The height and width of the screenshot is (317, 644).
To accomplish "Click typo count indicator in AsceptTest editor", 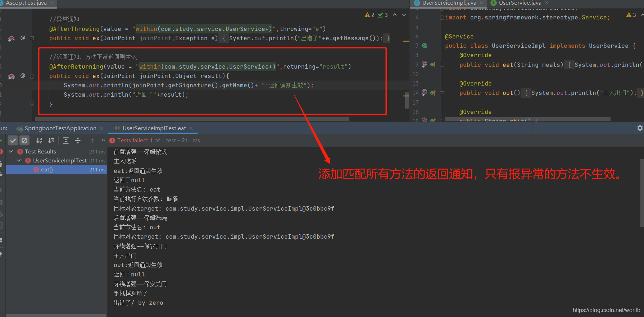I will click(x=383, y=15).
